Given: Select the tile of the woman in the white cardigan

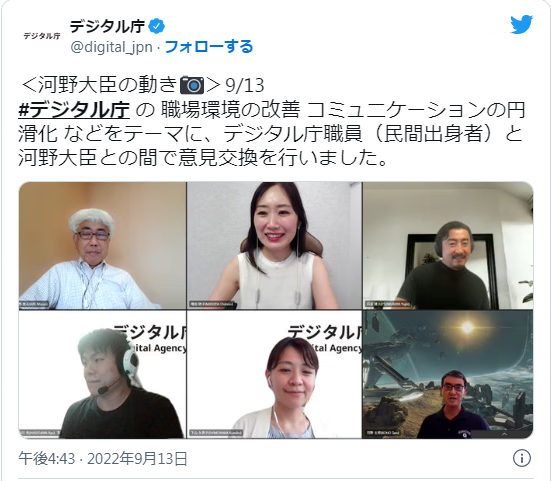Looking at the screenshot, I should pyautogui.click(x=274, y=375).
